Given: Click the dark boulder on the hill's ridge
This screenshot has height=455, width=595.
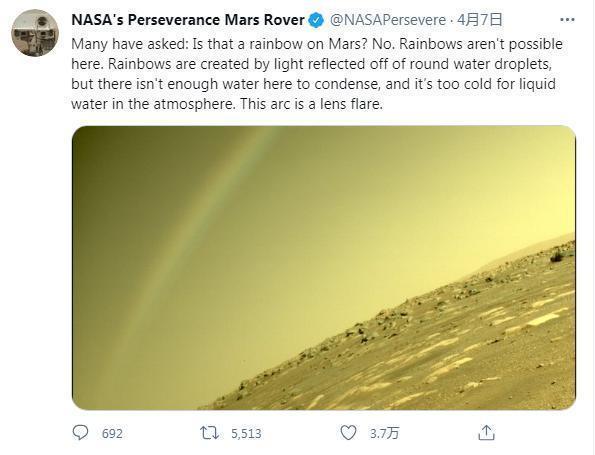Looking at the screenshot, I should coord(557,257).
